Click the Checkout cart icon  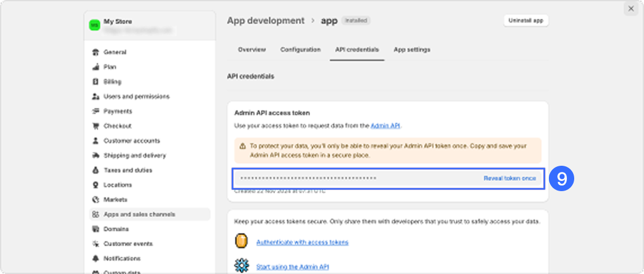point(96,126)
